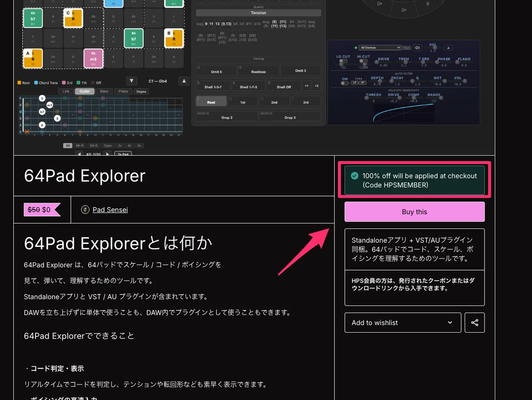Select the 3v voicing filter
532x400 pixels.
120,145
